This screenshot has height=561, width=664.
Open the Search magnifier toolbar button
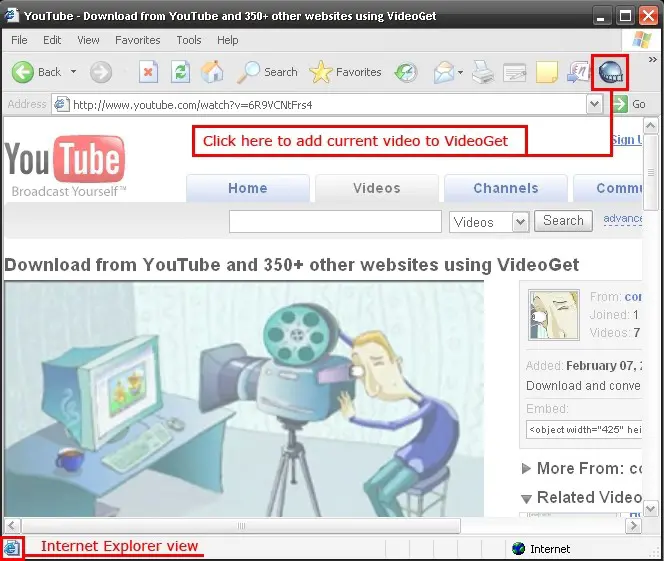pyautogui.click(x=268, y=72)
